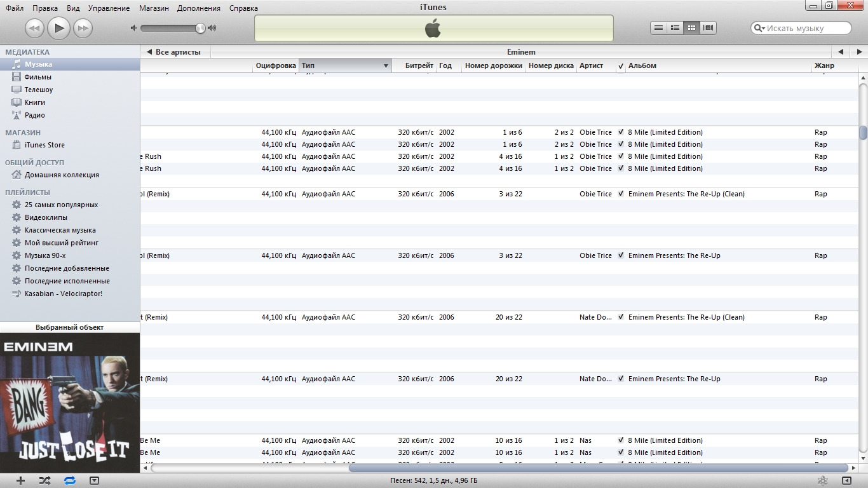Viewport: 868px width, 488px height.
Task: Open the Классическая музыка smart playlist
Action: pos(70,230)
